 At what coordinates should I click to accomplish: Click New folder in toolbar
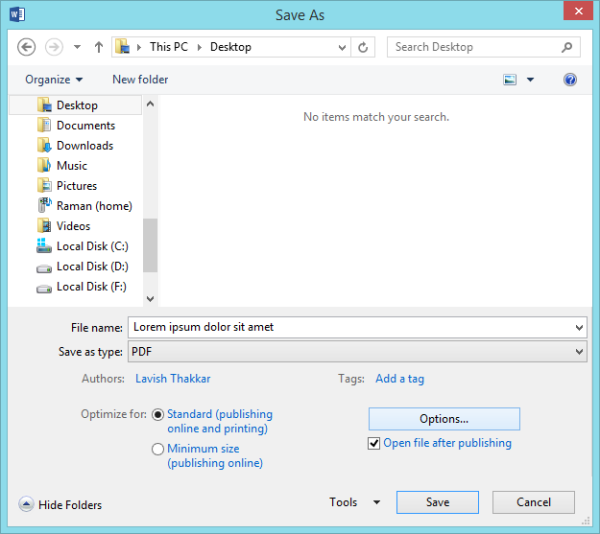tap(140, 80)
